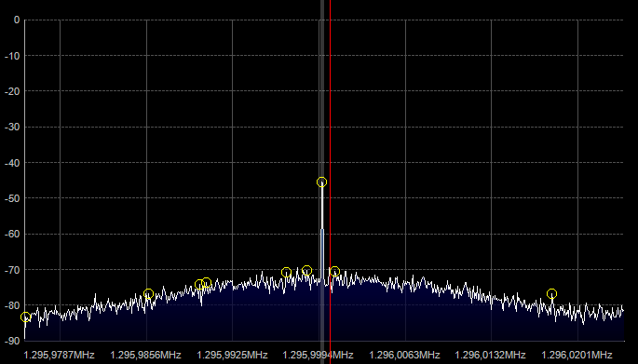Click the left circle of the two adjacent peak markers
638x364 pixels.
pyautogui.click(x=199, y=284)
